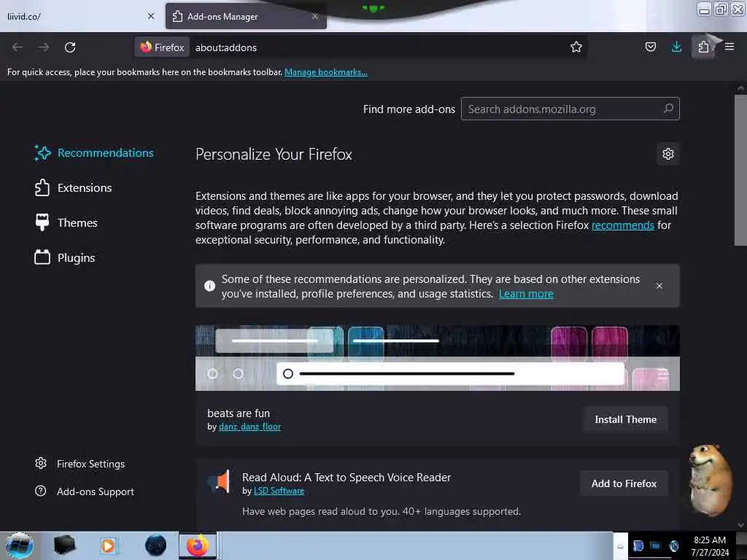Click the Firefox taskbar icon
Image resolution: width=747 pixels, height=560 pixels.
tap(198, 545)
